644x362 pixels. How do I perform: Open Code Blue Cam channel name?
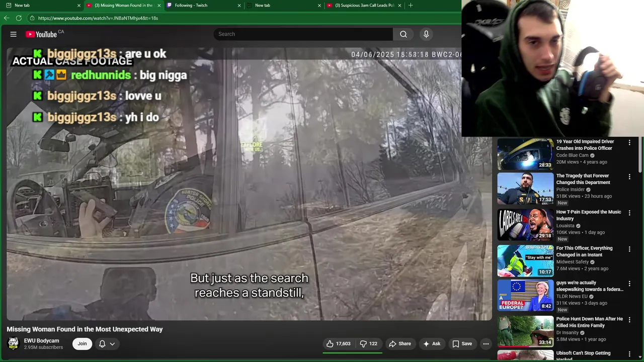pos(573,155)
